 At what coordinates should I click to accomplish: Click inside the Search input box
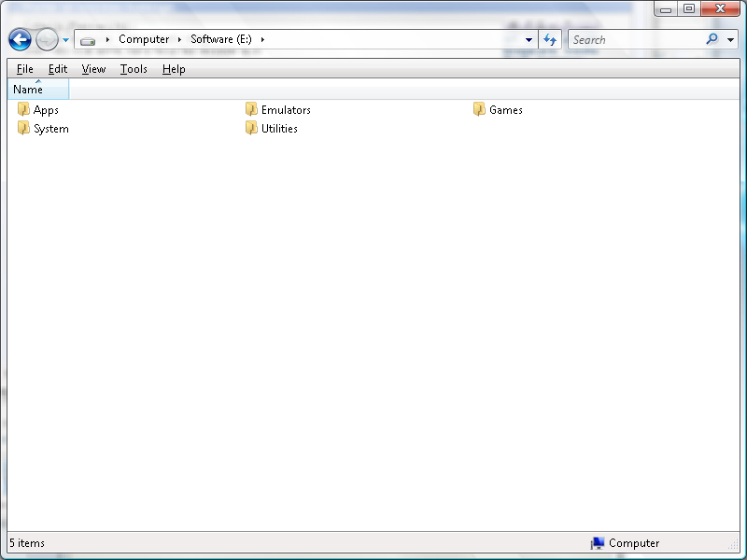point(635,39)
